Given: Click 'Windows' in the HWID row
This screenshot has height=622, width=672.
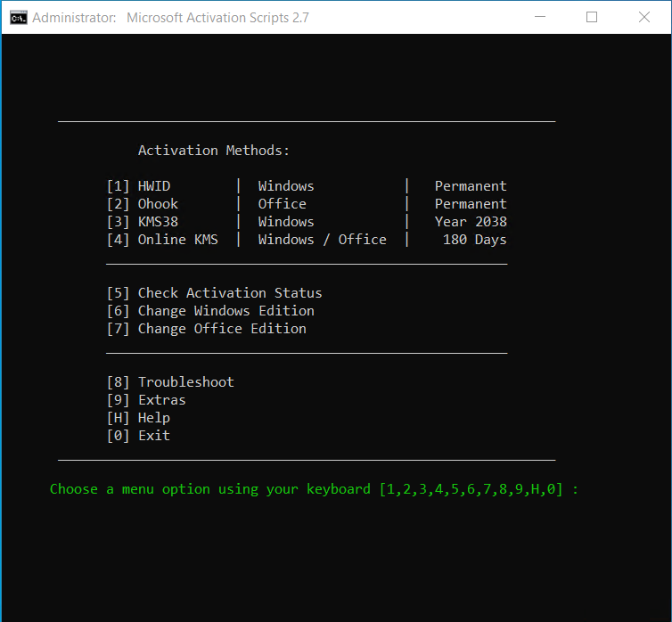Looking at the screenshot, I should click(286, 186).
